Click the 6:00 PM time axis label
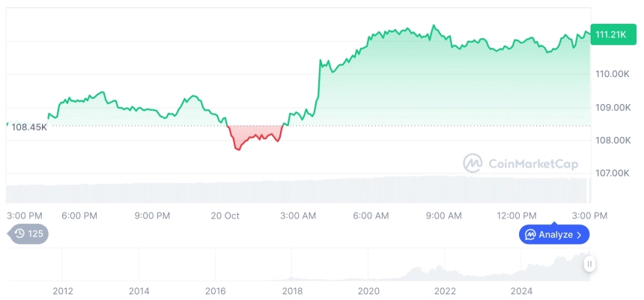 [79, 215]
